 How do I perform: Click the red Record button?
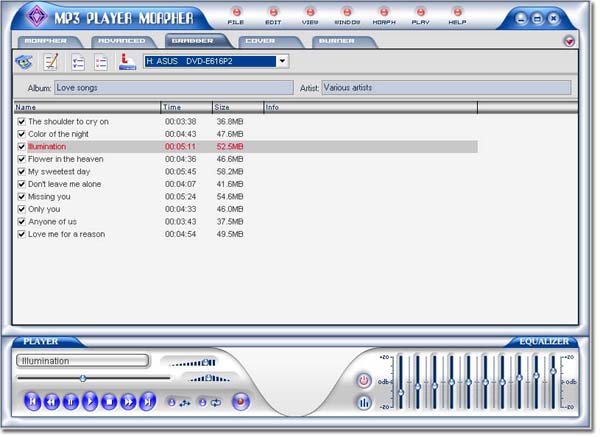pyautogui.click(x=240, y=401)
